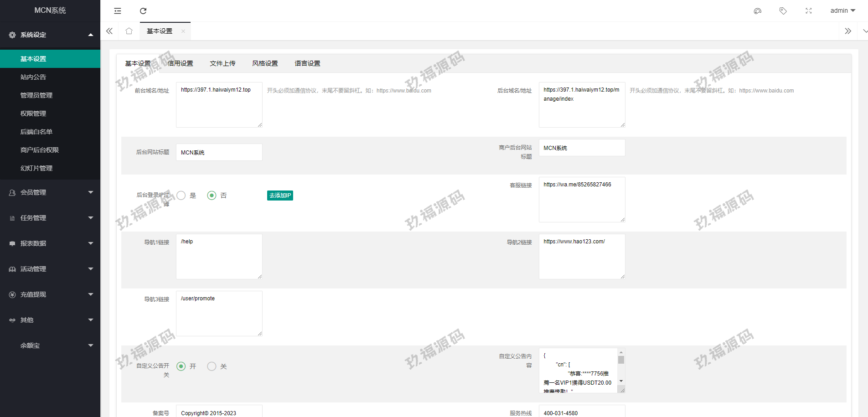868x417 pixels.
Task: Click the refresh page icon
Action: click(143, 11)
